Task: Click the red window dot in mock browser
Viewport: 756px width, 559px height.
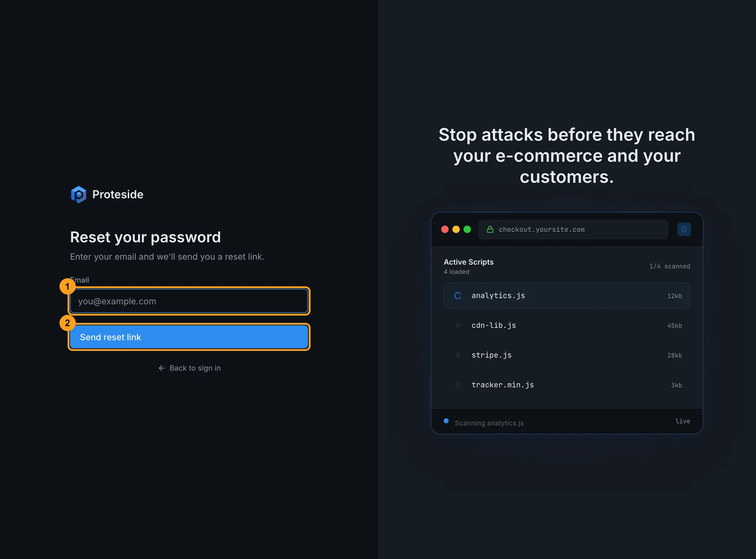Action: pos(445,229)
